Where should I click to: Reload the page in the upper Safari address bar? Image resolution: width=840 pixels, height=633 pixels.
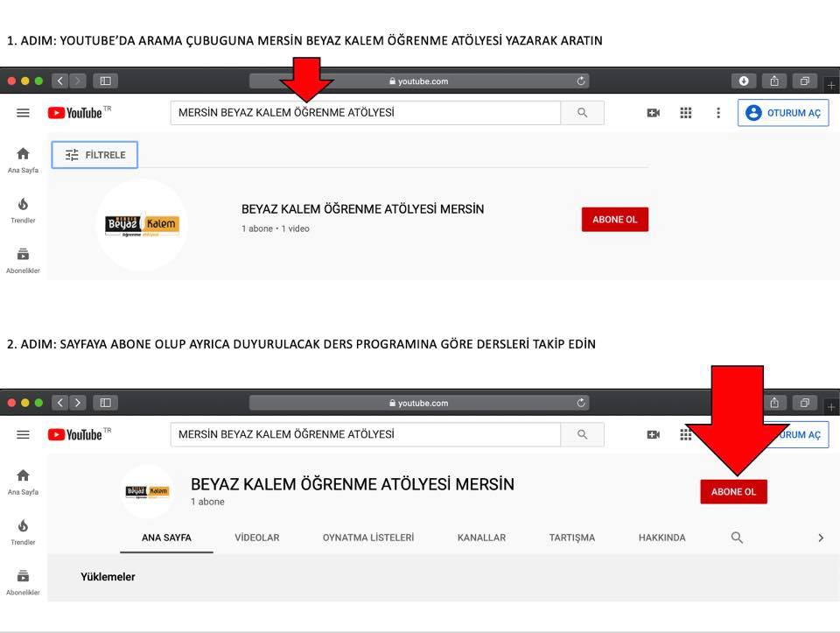[x=581, y=81]
